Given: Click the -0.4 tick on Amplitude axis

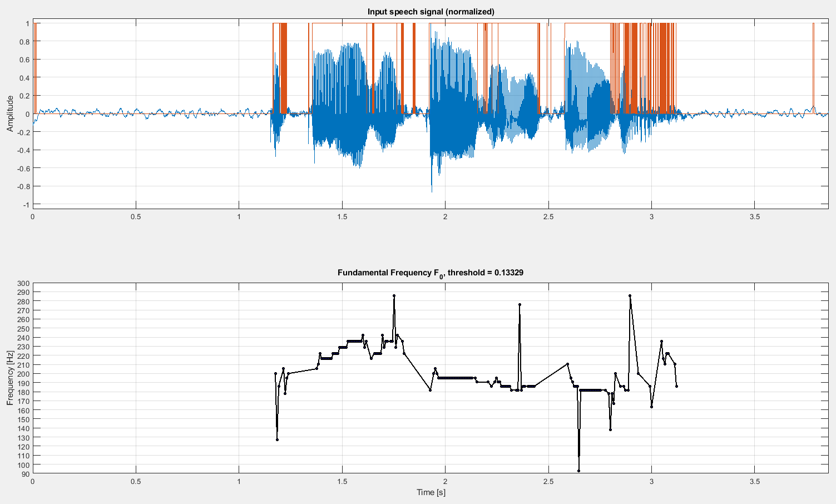Looking at the screenshot, I should tap(23, 150).
